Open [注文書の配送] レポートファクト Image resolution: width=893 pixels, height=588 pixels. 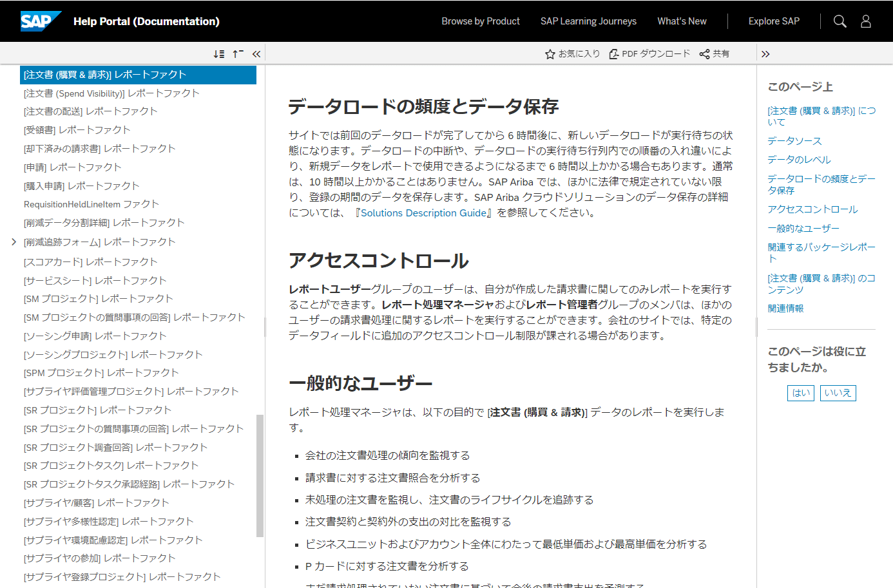[90, 111]
